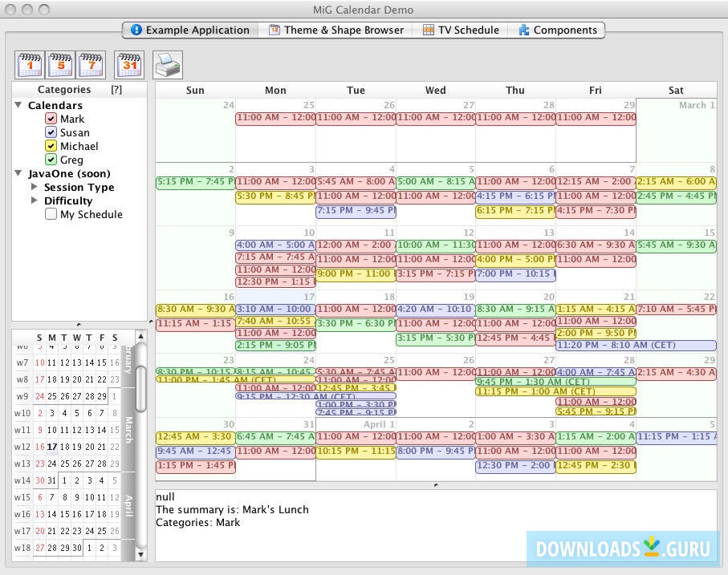
Task: Open the Theme & Shape Browser tab
Action: [x=336, y=30]
